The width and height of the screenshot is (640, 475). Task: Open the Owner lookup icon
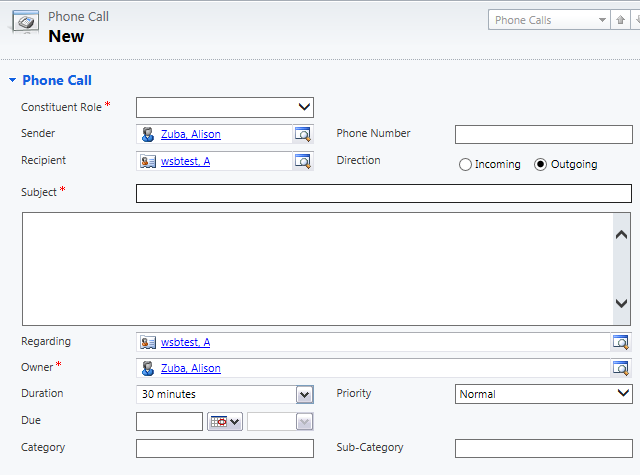[x=622, y=368]
